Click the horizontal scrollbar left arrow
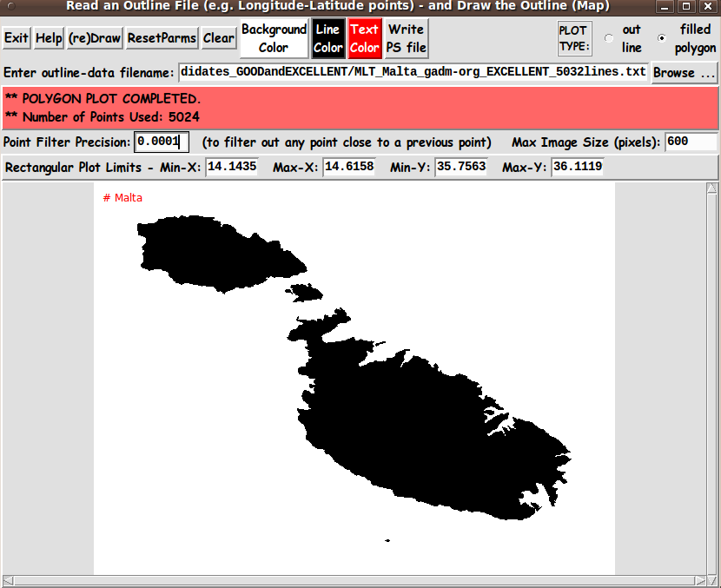Viewport: 721px width, 588px height. coord(8,581)
